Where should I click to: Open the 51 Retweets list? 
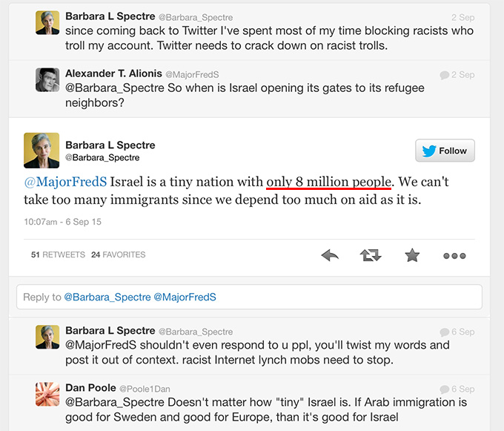click(58, 254)
